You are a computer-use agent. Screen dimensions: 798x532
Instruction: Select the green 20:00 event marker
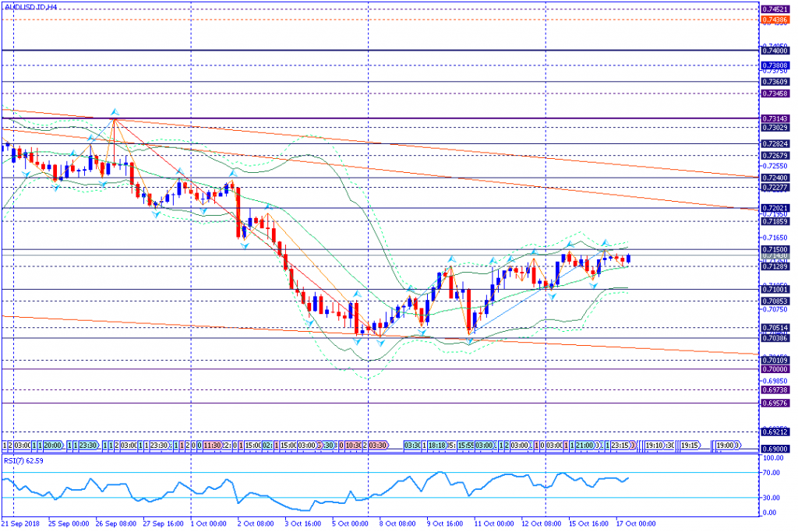[51, 445]
